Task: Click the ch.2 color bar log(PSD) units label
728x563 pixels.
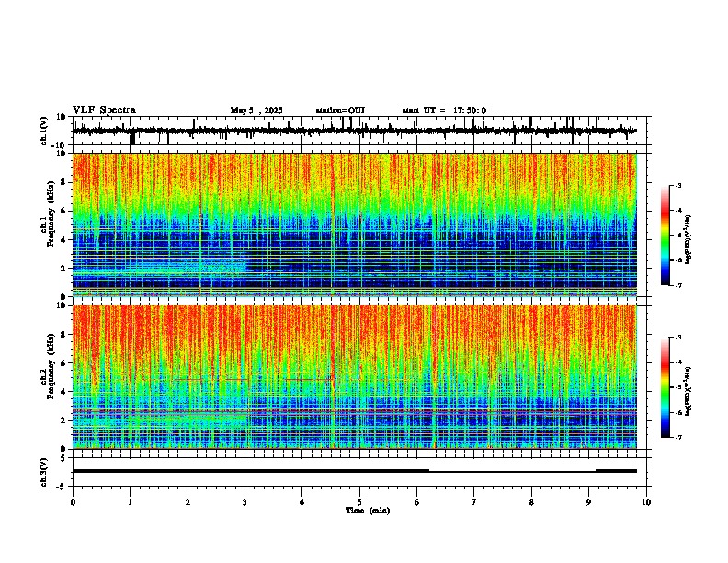Action: tap(688, 391)
